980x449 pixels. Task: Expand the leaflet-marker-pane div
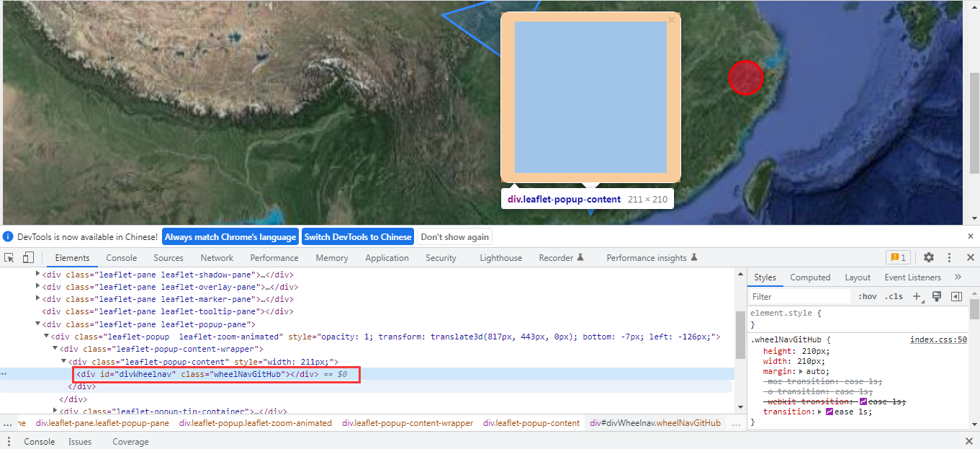pyautogui.click(x=38, y=299)
